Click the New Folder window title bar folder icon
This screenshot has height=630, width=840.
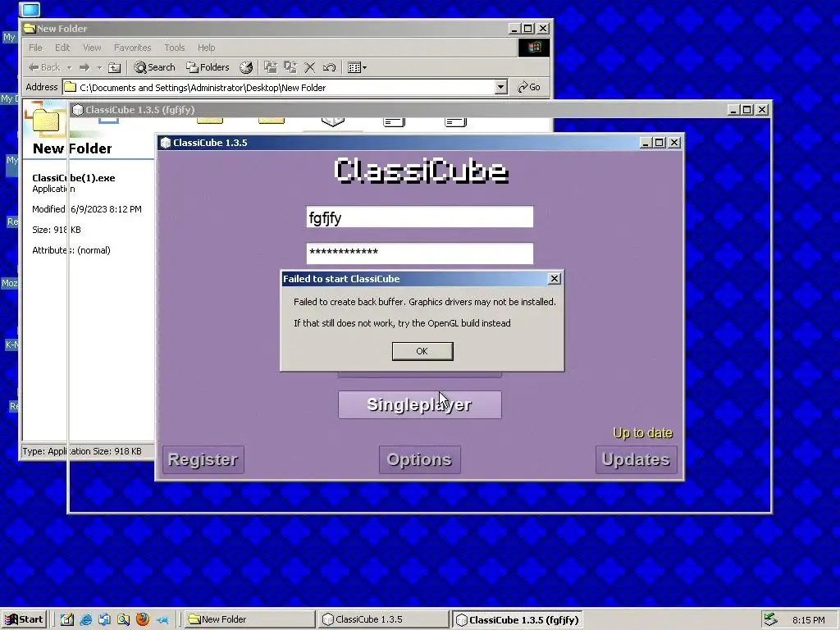[x=30, y=29]
